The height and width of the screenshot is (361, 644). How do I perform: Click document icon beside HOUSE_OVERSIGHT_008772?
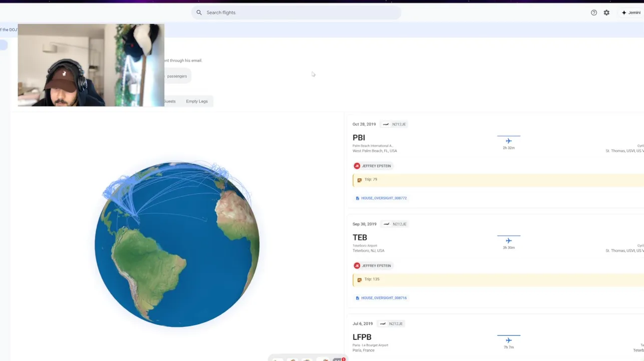[358, 198]
